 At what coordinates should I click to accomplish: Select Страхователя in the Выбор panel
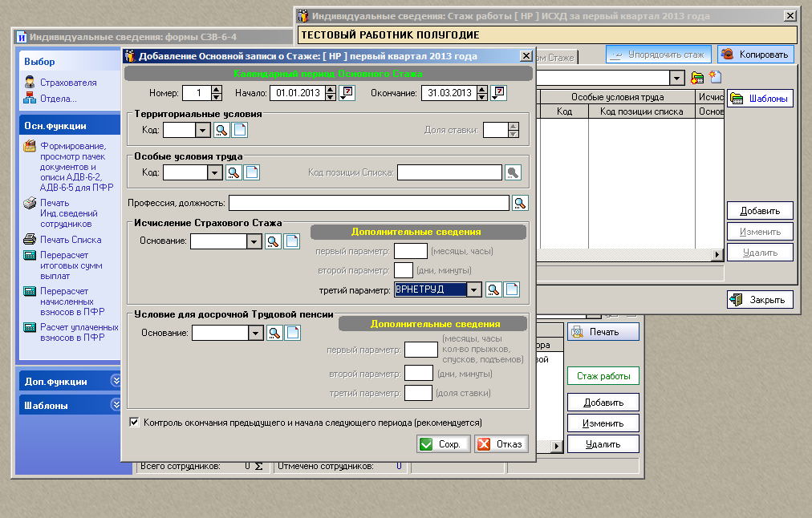tap(68, 83)
